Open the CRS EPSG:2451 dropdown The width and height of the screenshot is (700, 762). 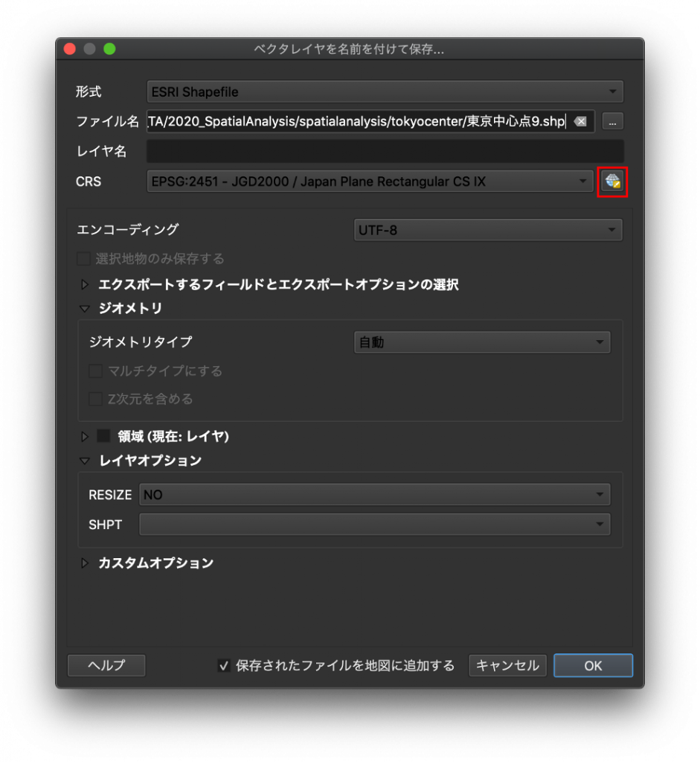[x=370, y=182]
